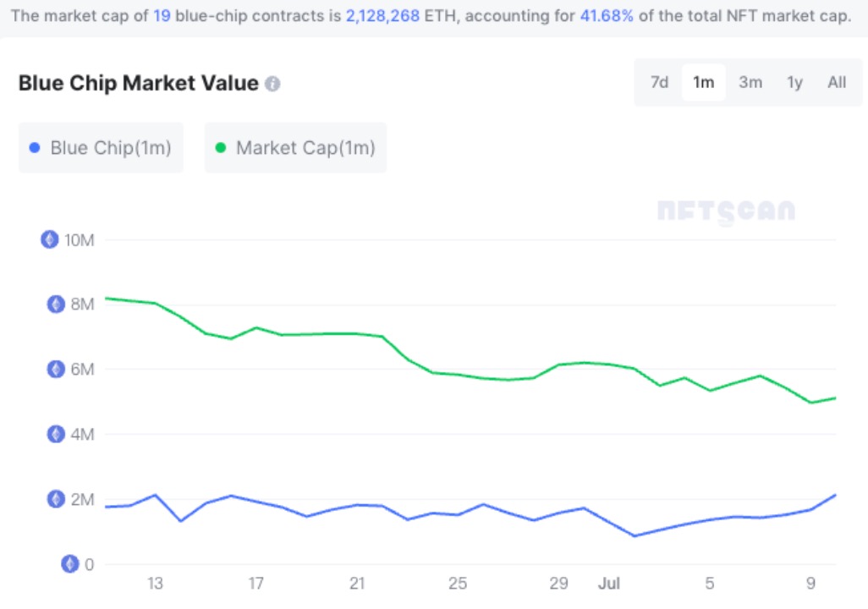Click the Ethereum icon next to 4M
Screen dimensions: 868x609
coord(56,435)
